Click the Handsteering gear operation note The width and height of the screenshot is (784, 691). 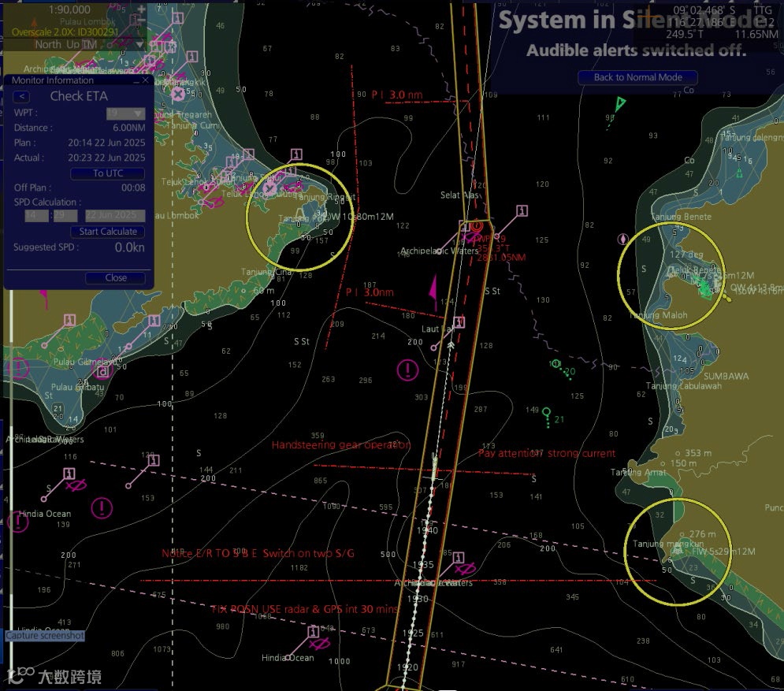[x=341, y=444]
